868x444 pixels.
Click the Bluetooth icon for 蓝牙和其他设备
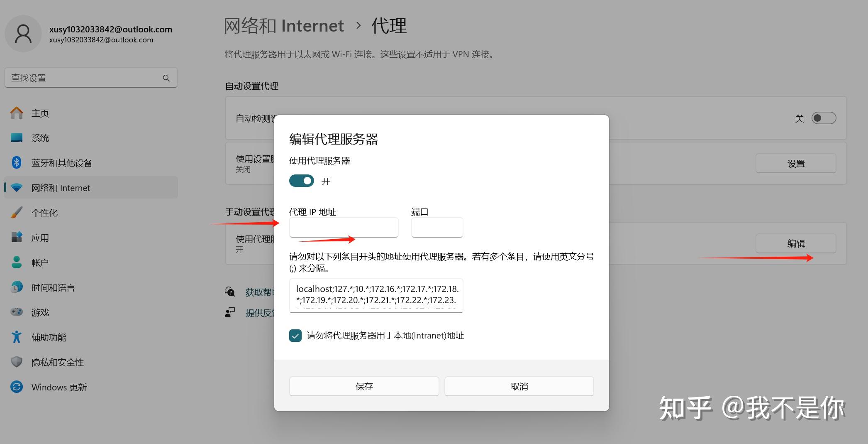point(16,162)
